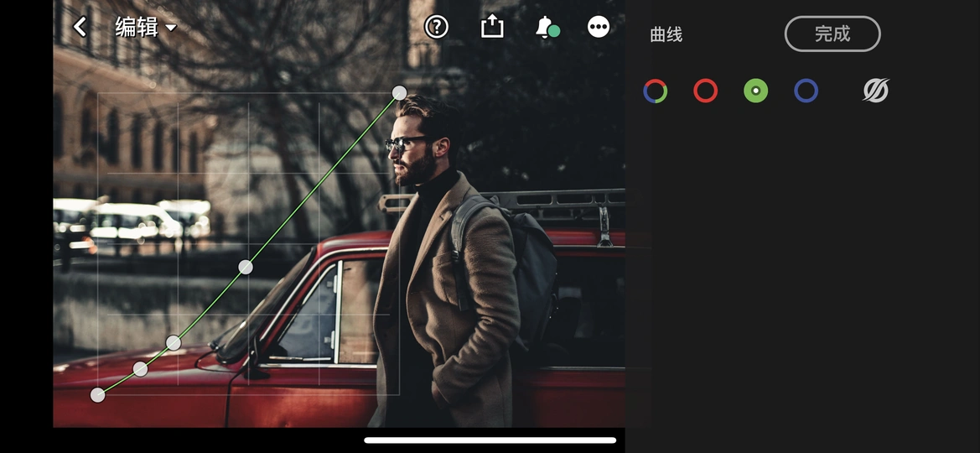Tap the back arrow
The image size is (980, 453).
[80, 27]
